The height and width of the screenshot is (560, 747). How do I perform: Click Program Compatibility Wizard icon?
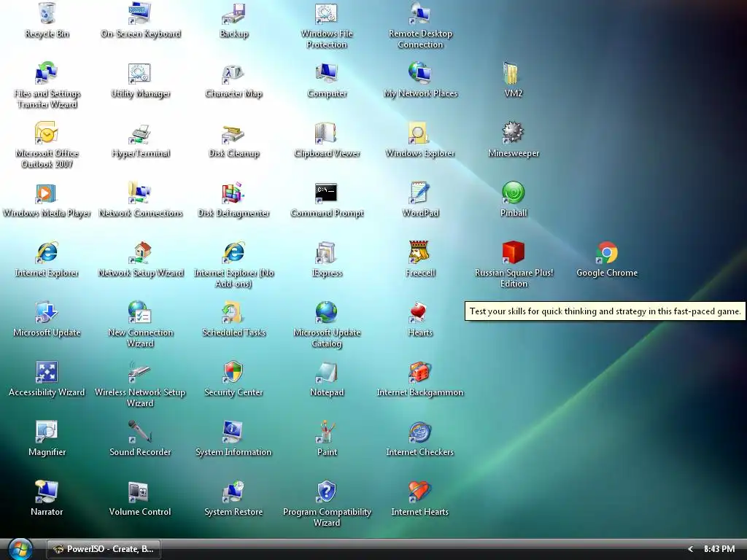(327, 491)
